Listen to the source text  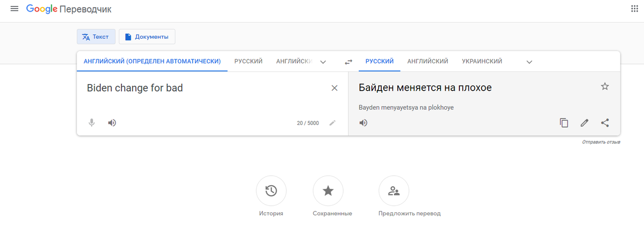(112, 122)
